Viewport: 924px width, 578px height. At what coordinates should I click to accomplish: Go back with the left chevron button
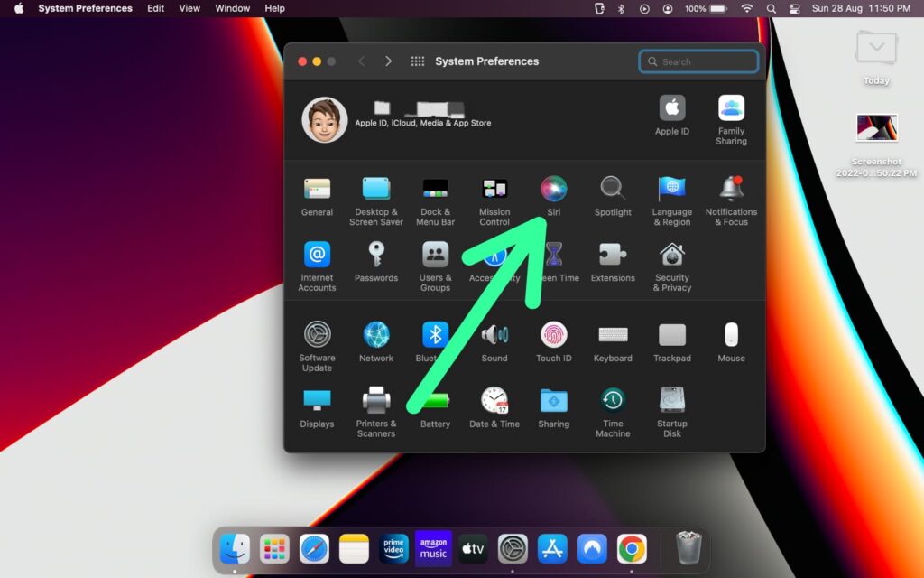click(361, 61)
